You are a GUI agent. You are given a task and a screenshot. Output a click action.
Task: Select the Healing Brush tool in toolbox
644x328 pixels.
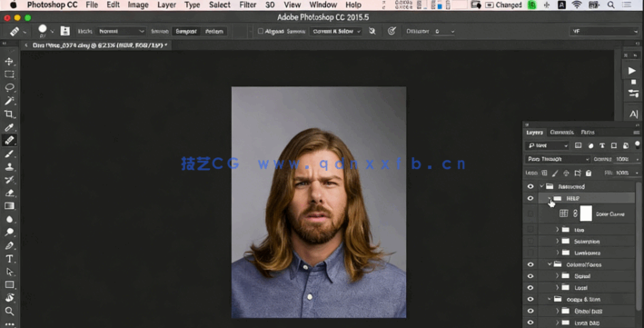coord(9,140)
